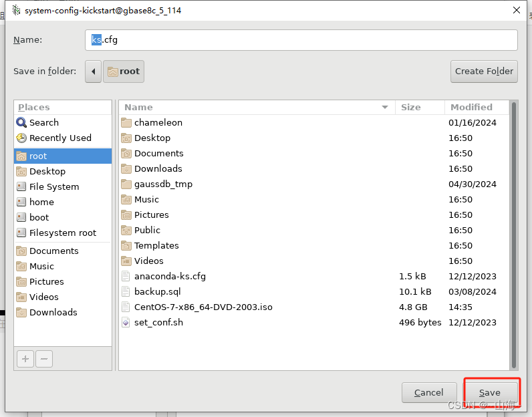Click the root path breadcrumb button

click(124, 72)
